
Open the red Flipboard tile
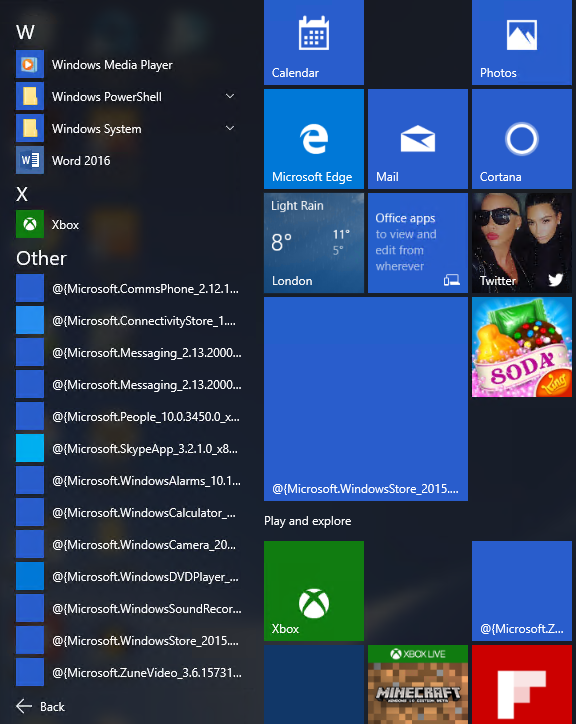pos(521,684)
